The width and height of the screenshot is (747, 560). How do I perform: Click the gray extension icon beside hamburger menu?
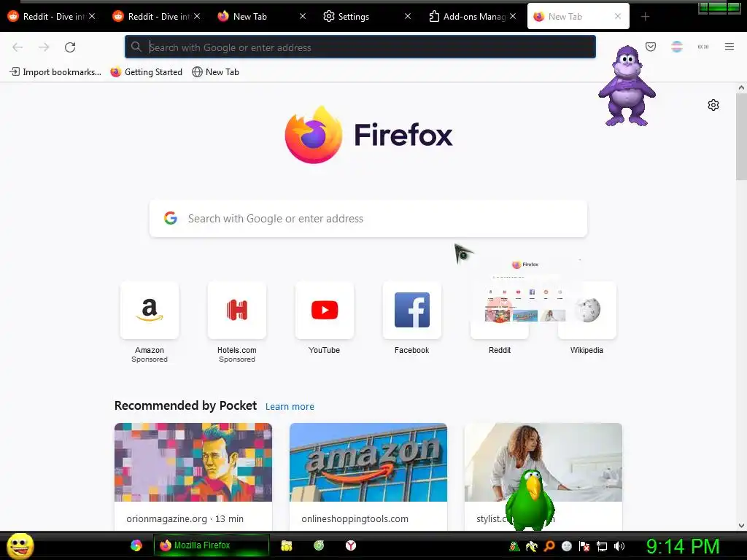[x=703, y=47]
